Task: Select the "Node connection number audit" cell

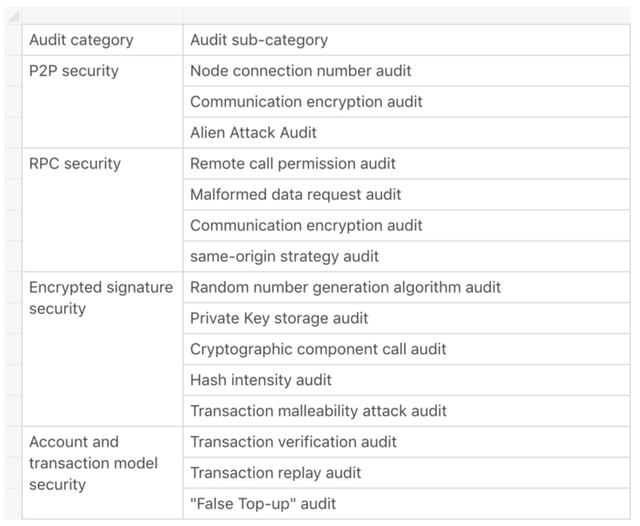Action: click(x=407, y=71)
